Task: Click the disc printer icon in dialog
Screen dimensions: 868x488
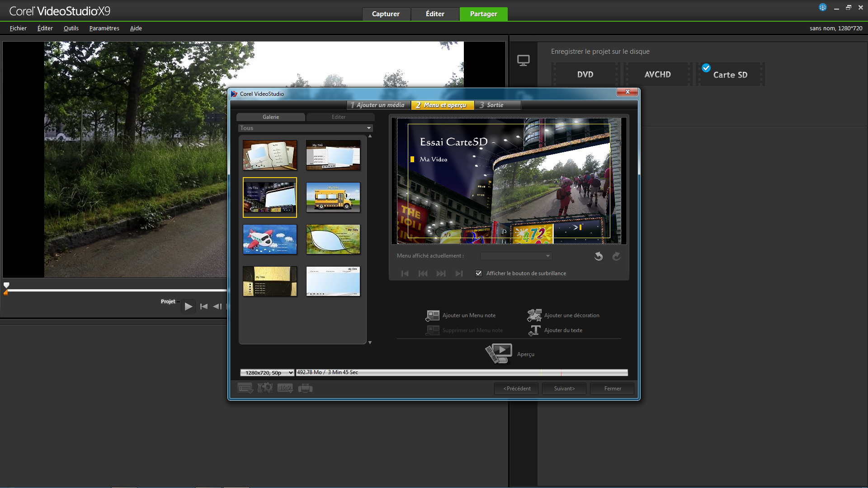Action: (x=305, y=388)
